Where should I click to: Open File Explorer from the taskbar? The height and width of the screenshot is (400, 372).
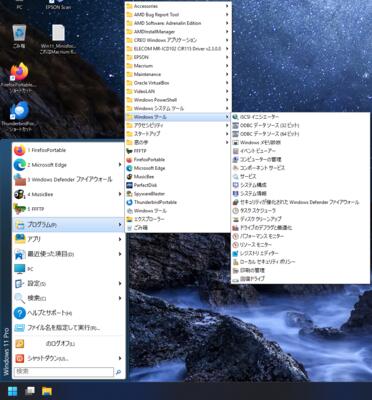[47, 391]
